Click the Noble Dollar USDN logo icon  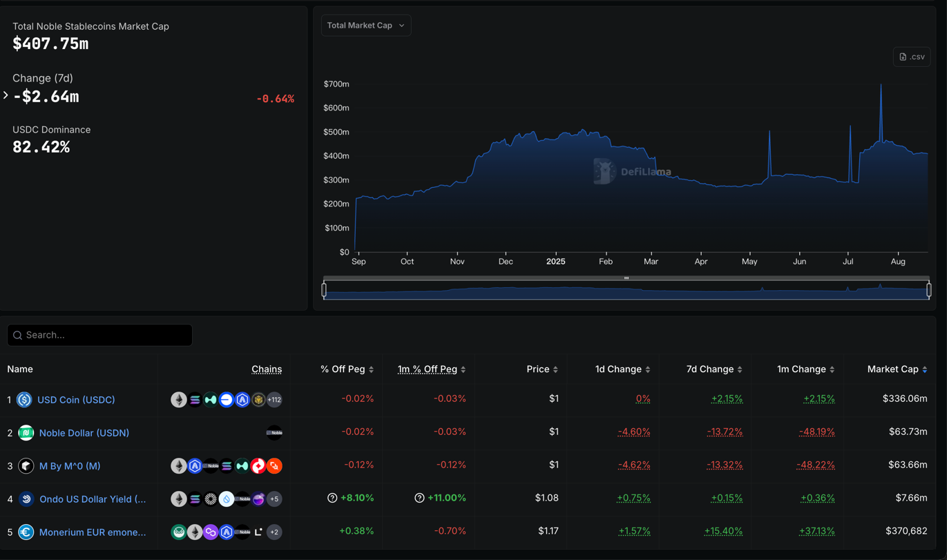[26, 433]
